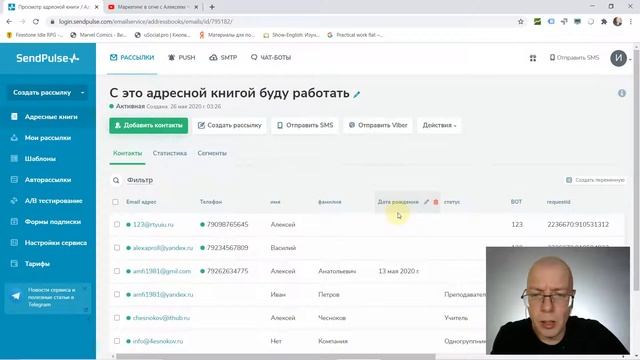The width and height of the screenshot is (640, 360).
Task: Switch to the YouTube browser tab
Action: click(x=152, y=7)
